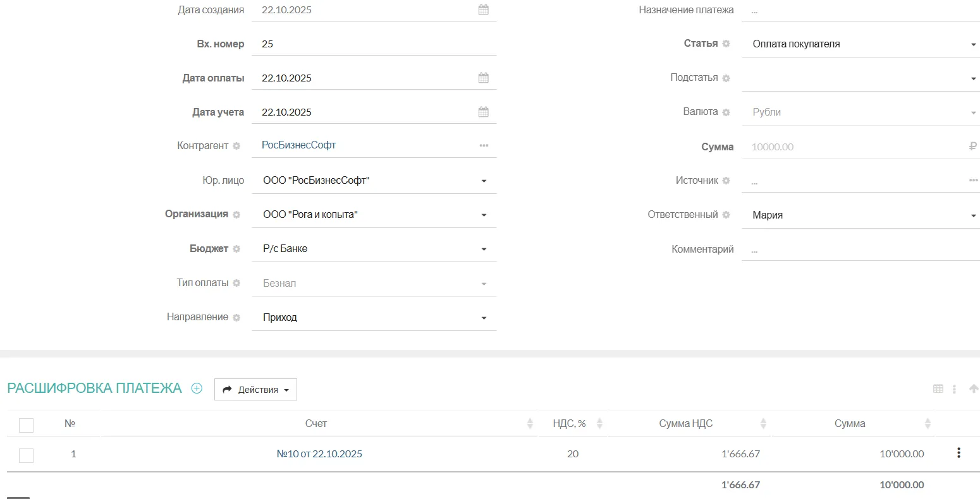
Task: Open the Бюджет dropdown showing Р/с Банке
Action: [484, 249]
